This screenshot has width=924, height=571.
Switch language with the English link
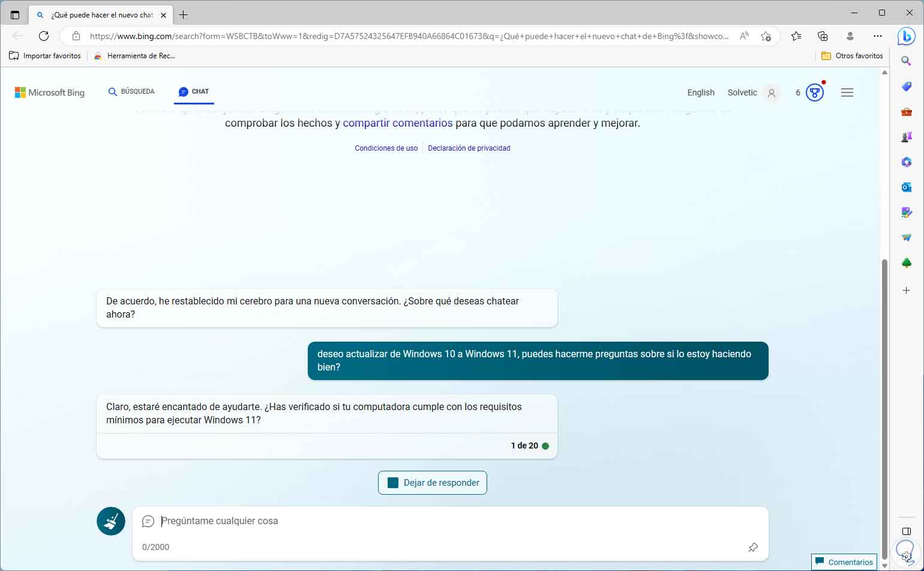701,92
